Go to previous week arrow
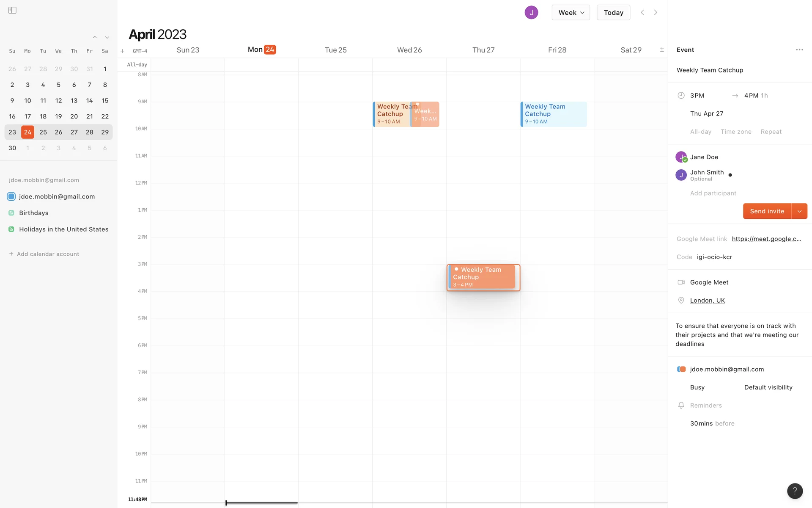Viewport: 812px width, 508px height. tap(642, 13)
